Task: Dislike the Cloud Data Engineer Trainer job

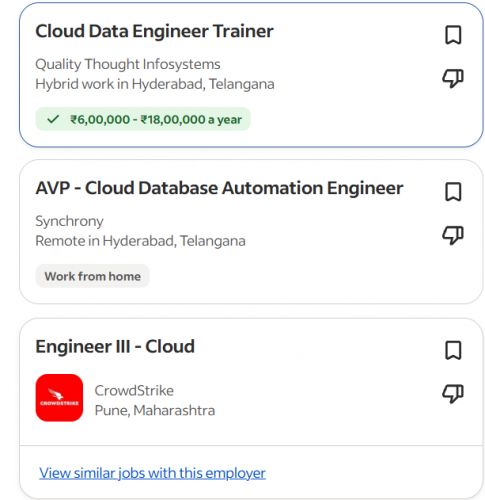Action: pyautogui.click(x=453, y=78)
